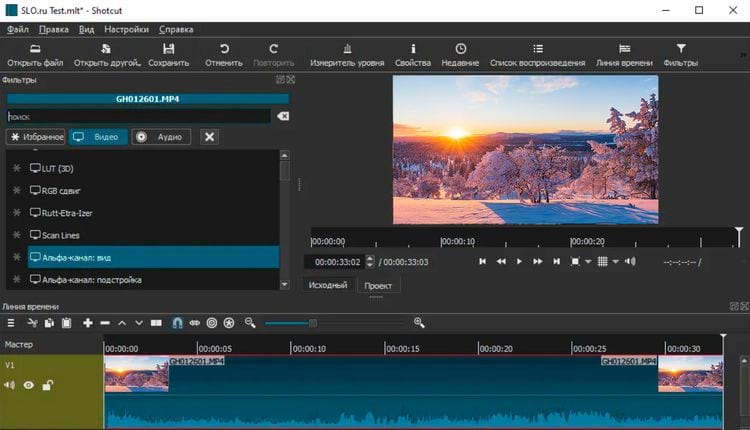
Task: Lock the V1 track
Action: tap(47, 385)
